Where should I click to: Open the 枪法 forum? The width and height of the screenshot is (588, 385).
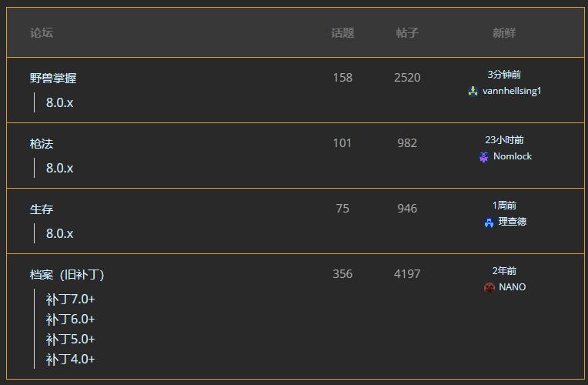pyautogui.click(x=42, y=143)
